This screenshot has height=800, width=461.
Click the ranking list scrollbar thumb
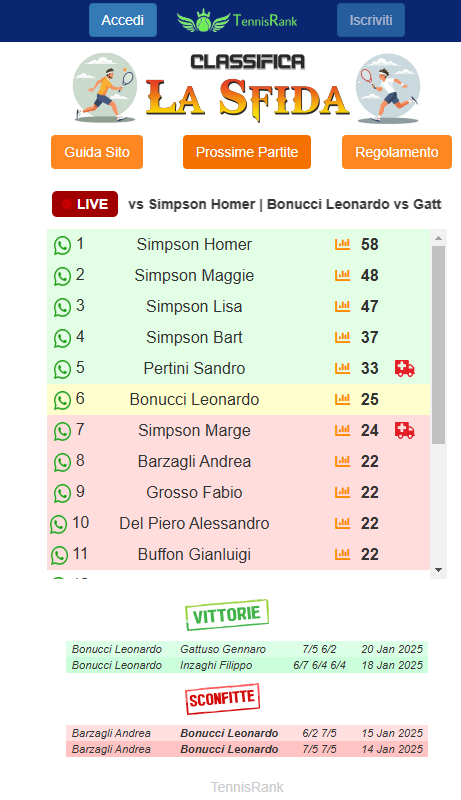pos(438,345)
